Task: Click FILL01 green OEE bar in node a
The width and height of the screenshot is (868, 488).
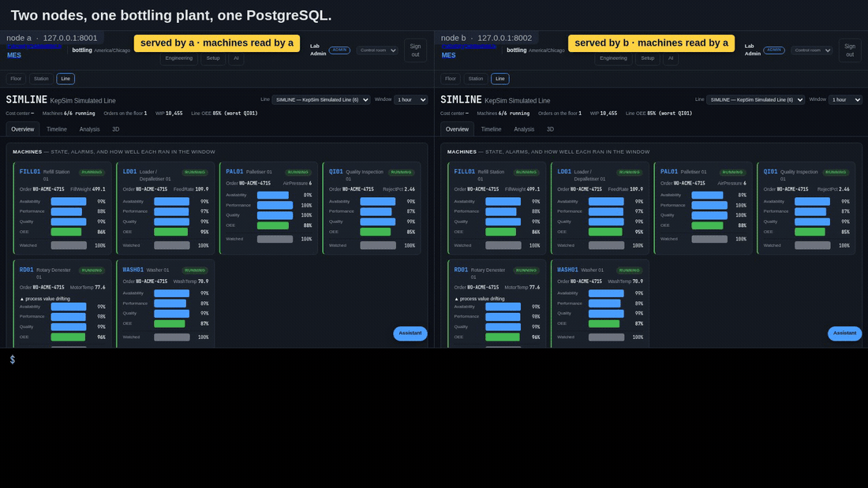Action: tap(66, 232)
